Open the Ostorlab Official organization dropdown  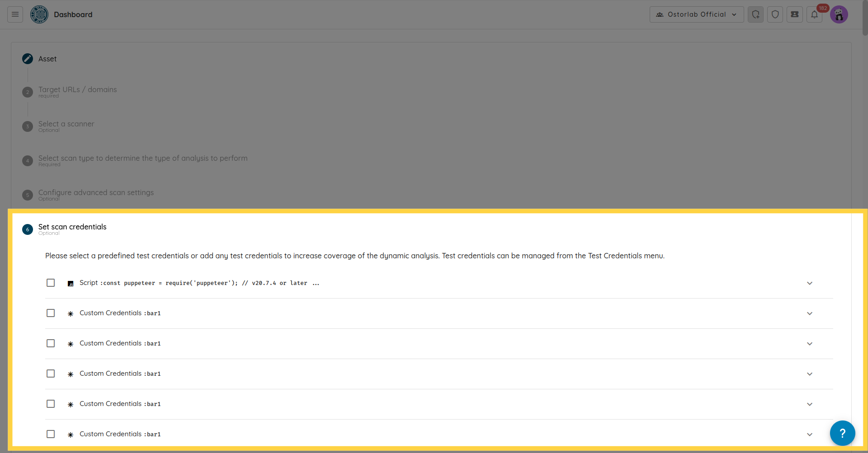click(x=696, y=14)
